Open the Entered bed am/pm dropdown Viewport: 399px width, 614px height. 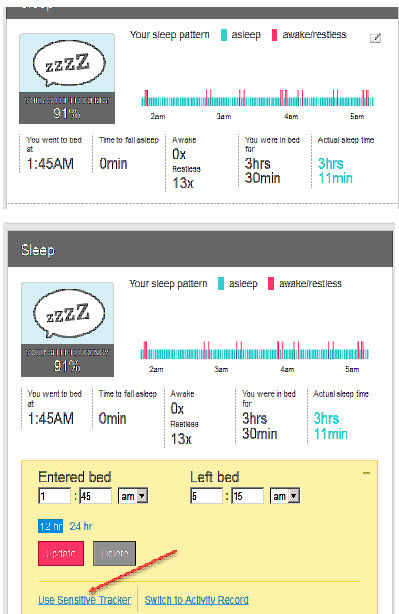coord(133,496)
